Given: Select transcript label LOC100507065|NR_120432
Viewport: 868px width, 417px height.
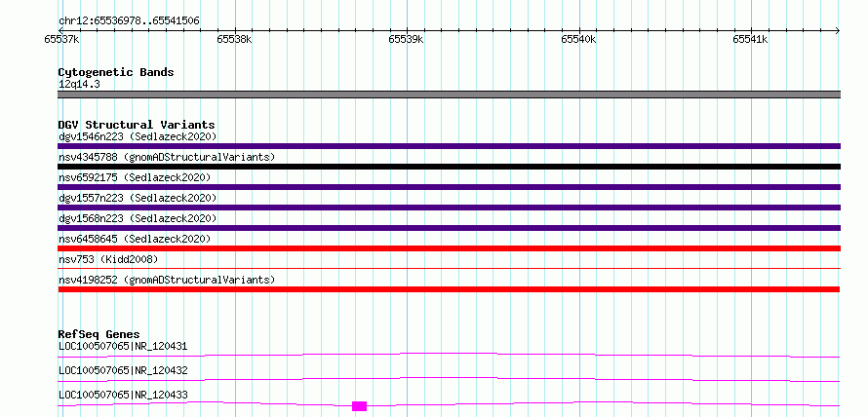Looking at the screenshot, I should tap(123, 370).
